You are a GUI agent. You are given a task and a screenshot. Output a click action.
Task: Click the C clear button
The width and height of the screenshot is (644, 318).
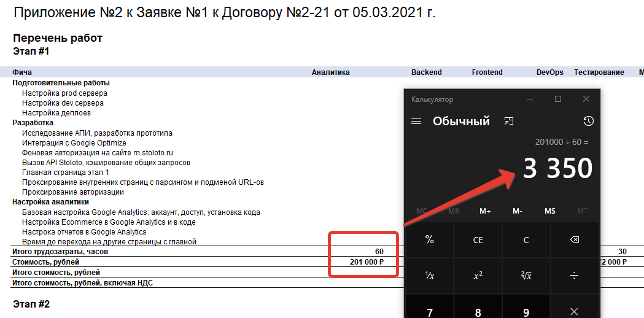tap(526, 240)
